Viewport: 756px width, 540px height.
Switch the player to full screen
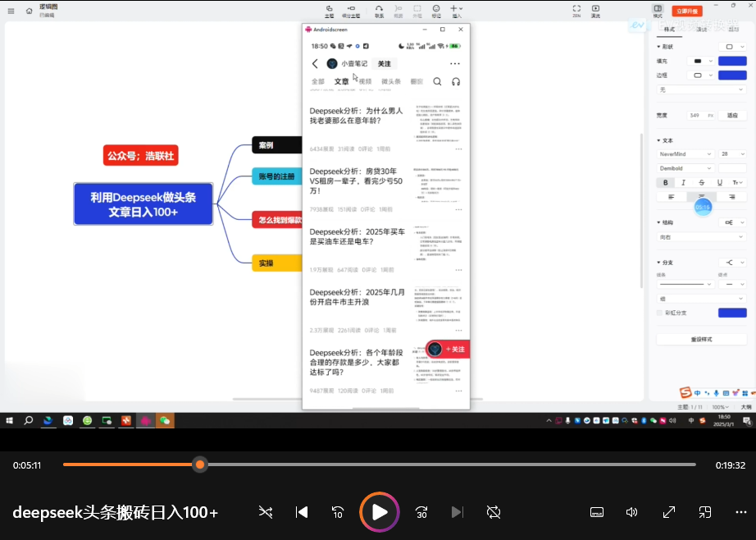(x=669, y=512)
